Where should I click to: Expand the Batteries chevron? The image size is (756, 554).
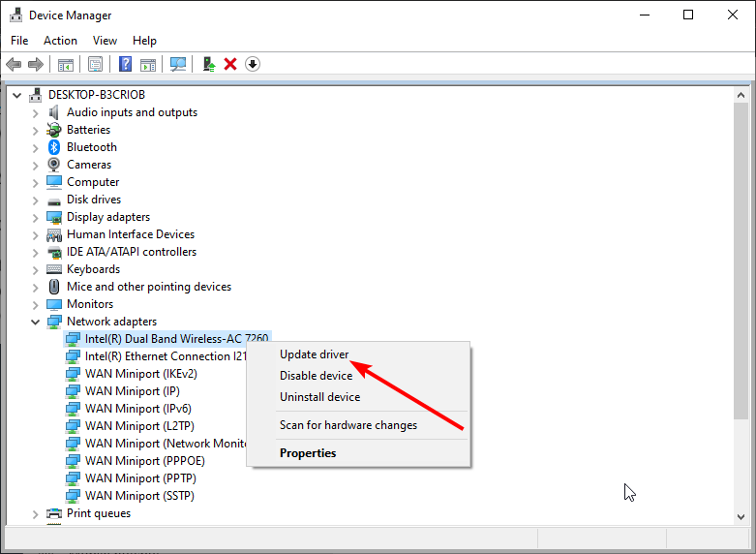pyautogui.click(x=35, y=131)
